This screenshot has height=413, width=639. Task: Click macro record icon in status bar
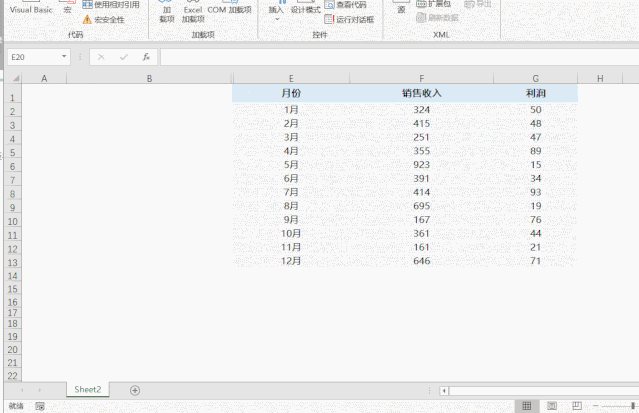40,406
